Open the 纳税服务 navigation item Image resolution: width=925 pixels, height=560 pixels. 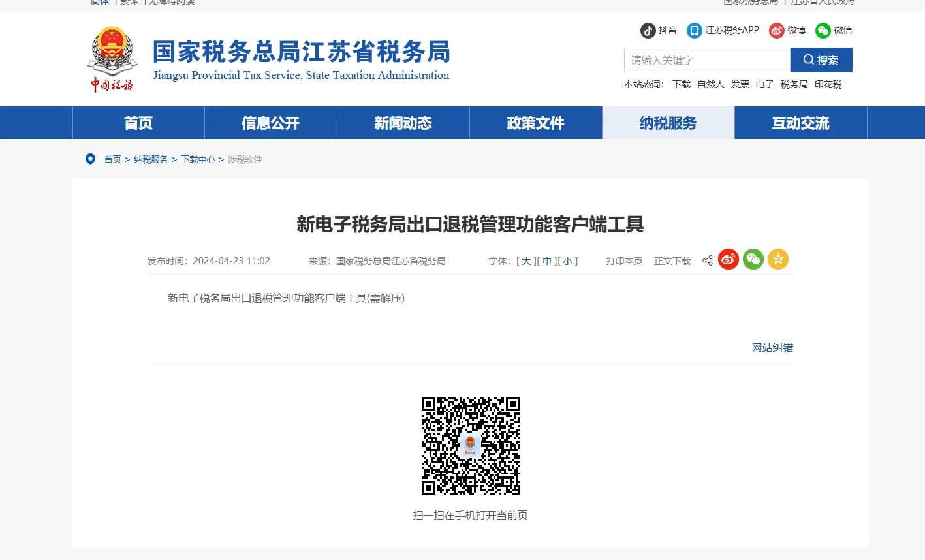(x=668, y=123)
